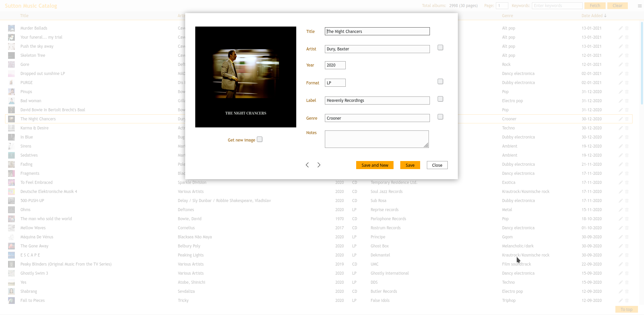Tick the checkbox next to Label field

440,99
